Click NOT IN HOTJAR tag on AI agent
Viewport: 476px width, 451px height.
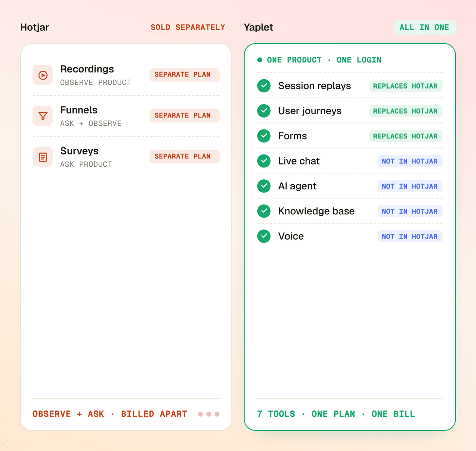pyautogui.click(x=410, y=186)
